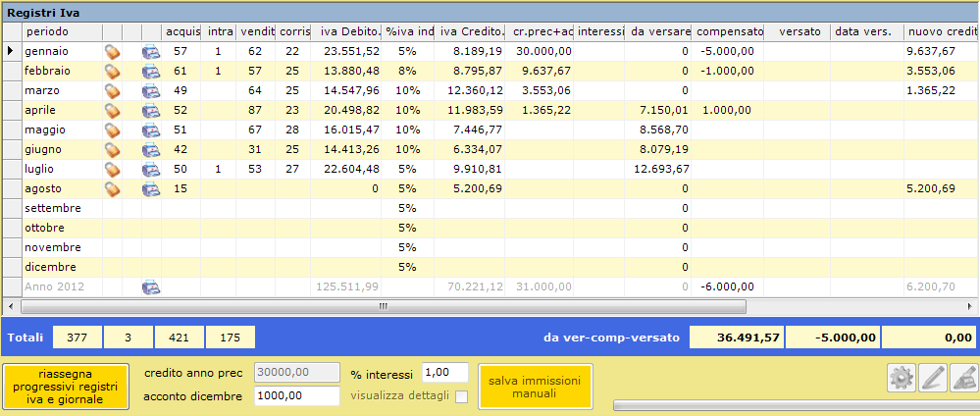Click the acconto dicembre input field
The width and height of the screenshot is (980, 416).
[x=297, y=396]
